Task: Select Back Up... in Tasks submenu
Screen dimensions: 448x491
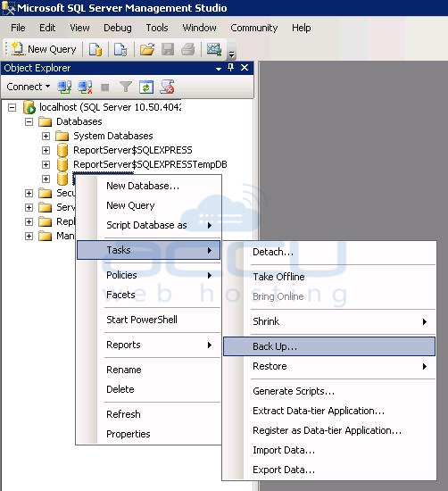Action: tap(329, 346)
